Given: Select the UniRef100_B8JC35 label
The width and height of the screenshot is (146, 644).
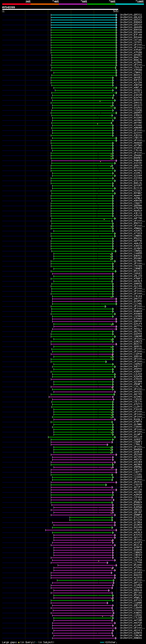Looking at the screenshot, I should coord(131,545).
